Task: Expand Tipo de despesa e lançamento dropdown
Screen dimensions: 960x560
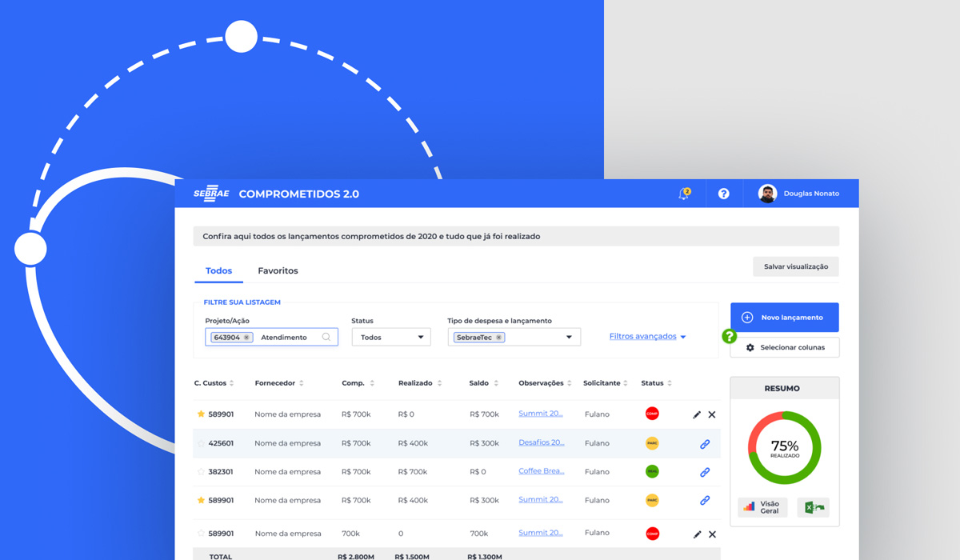Action: point(514,338)
